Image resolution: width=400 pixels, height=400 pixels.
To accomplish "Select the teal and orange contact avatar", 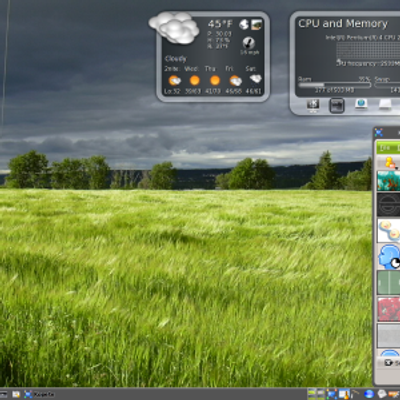I will [x=389, y=181].
